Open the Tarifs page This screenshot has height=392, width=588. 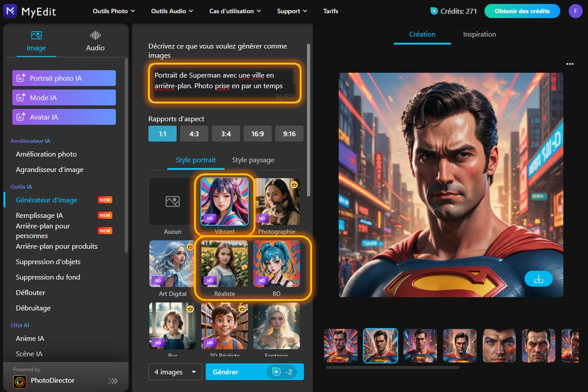[x=331, y=11]
